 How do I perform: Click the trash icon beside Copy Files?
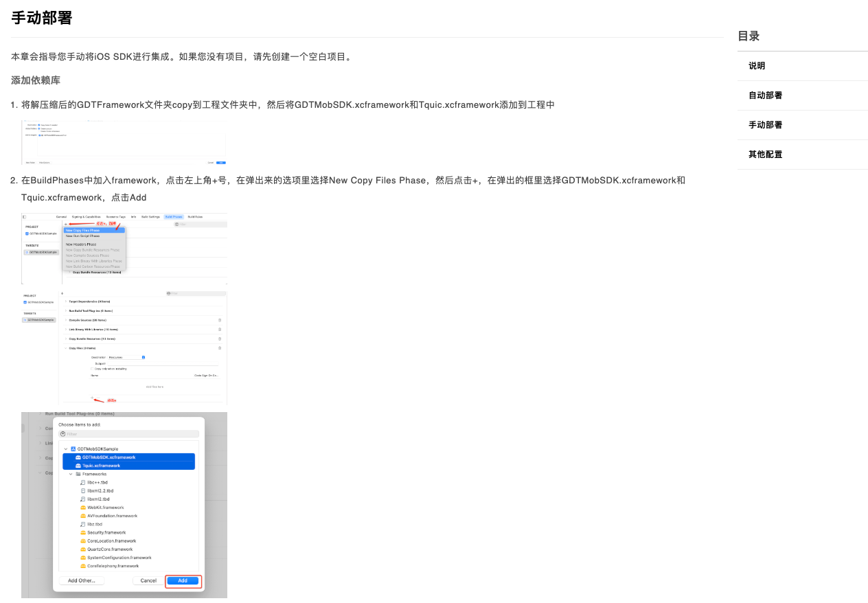point(220,348)
